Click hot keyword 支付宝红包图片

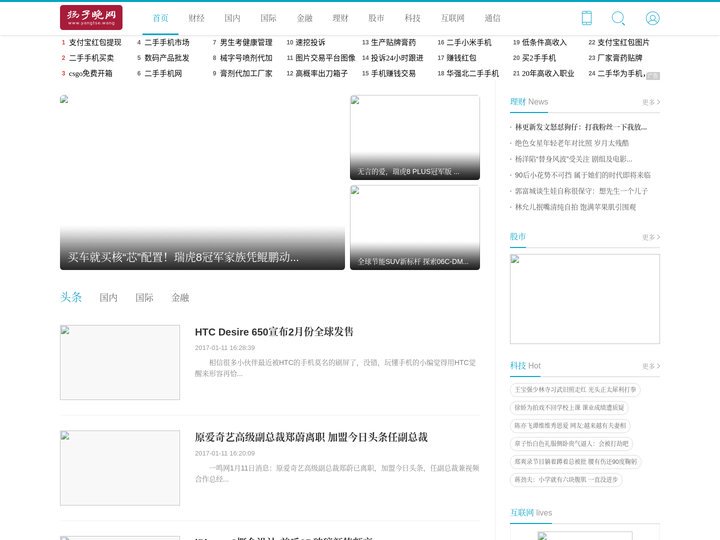click(x=623, y=42)
